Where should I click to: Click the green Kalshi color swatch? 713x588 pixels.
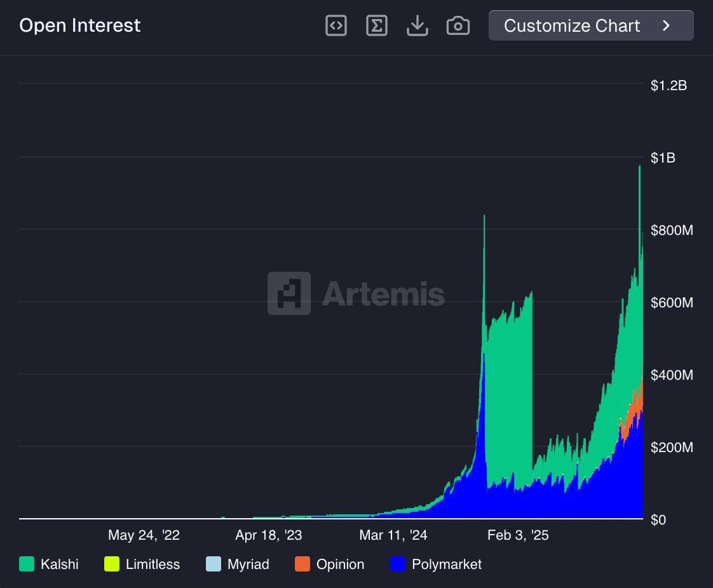pos(27,564)
